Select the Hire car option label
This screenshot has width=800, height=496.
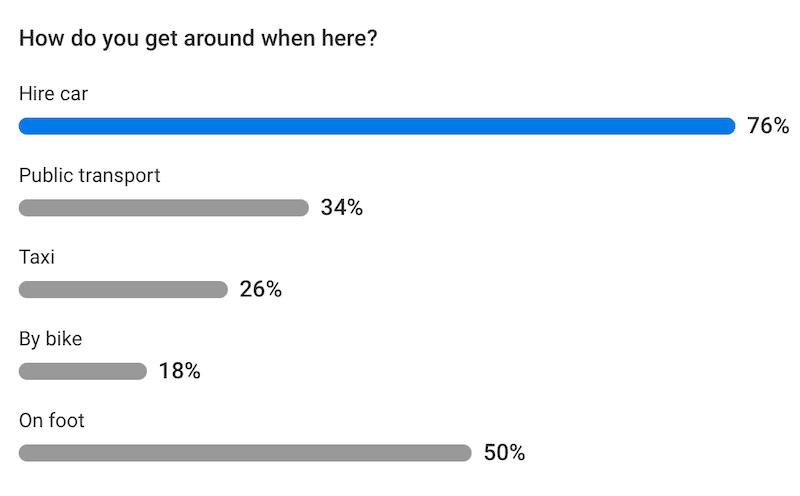(x=55, y=94)
